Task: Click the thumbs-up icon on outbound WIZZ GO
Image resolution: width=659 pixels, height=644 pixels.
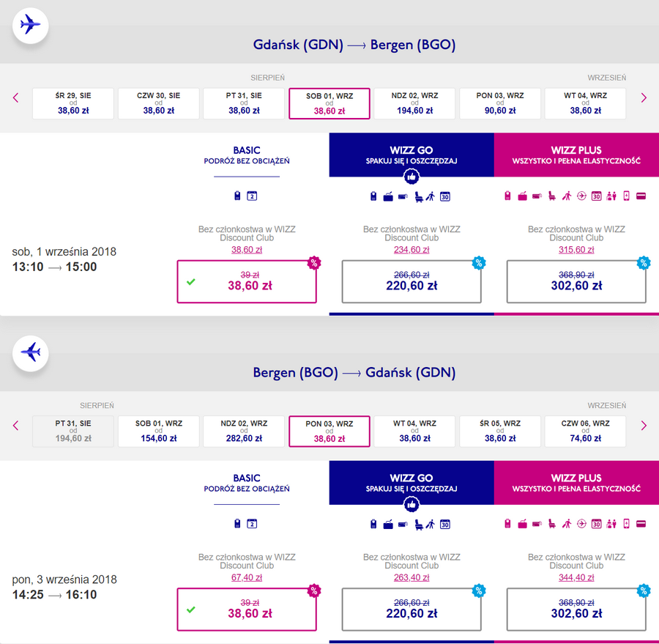Action: tap(412, 177)
